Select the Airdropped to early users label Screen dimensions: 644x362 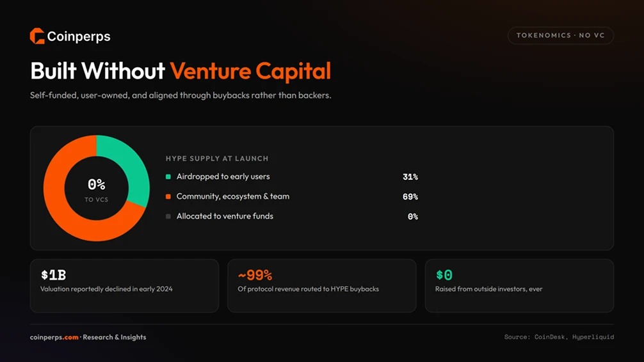click(223, 177)
